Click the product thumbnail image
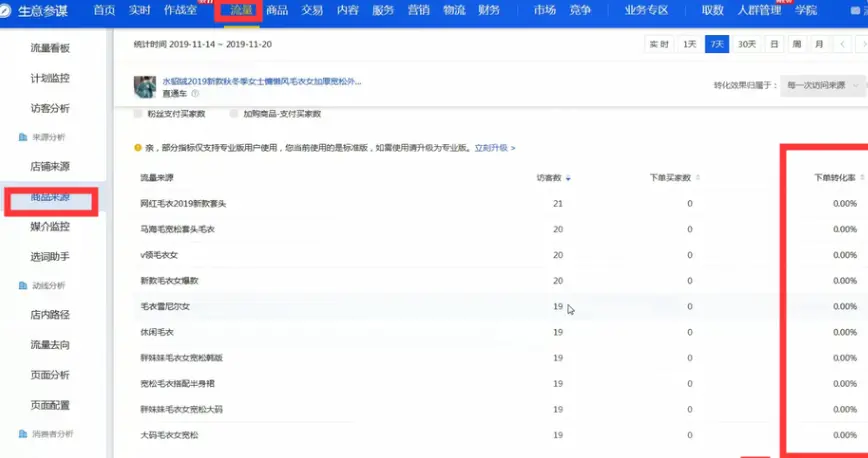 [145, 87]
